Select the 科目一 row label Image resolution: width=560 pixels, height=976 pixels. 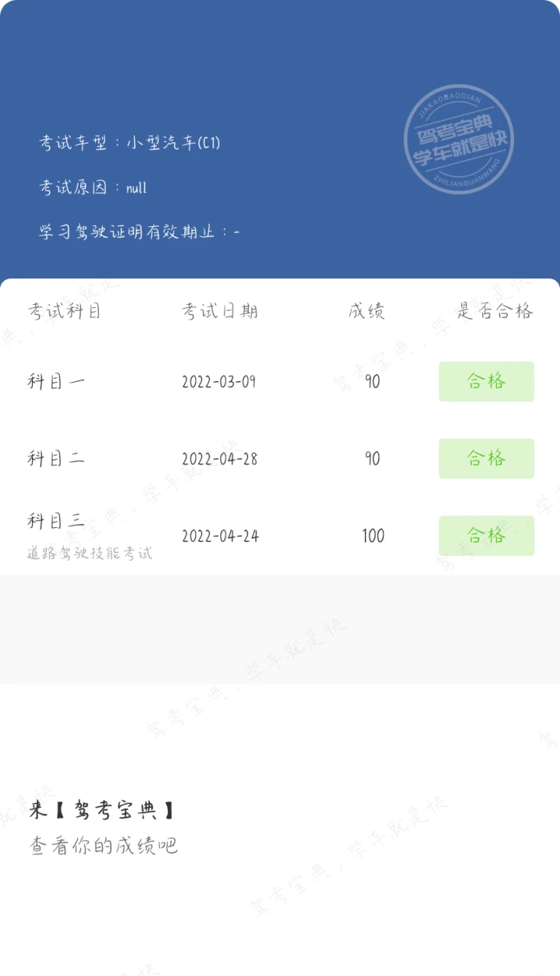pos(56,382)
